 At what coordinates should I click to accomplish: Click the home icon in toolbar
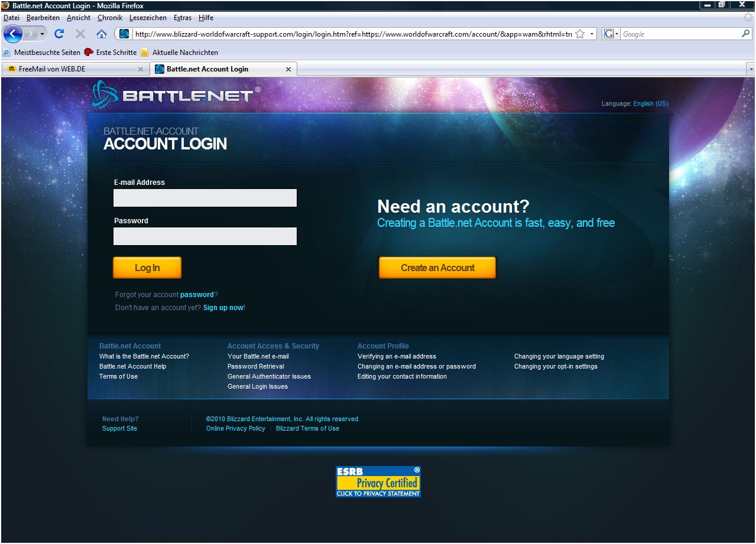[x=101, y=34]
